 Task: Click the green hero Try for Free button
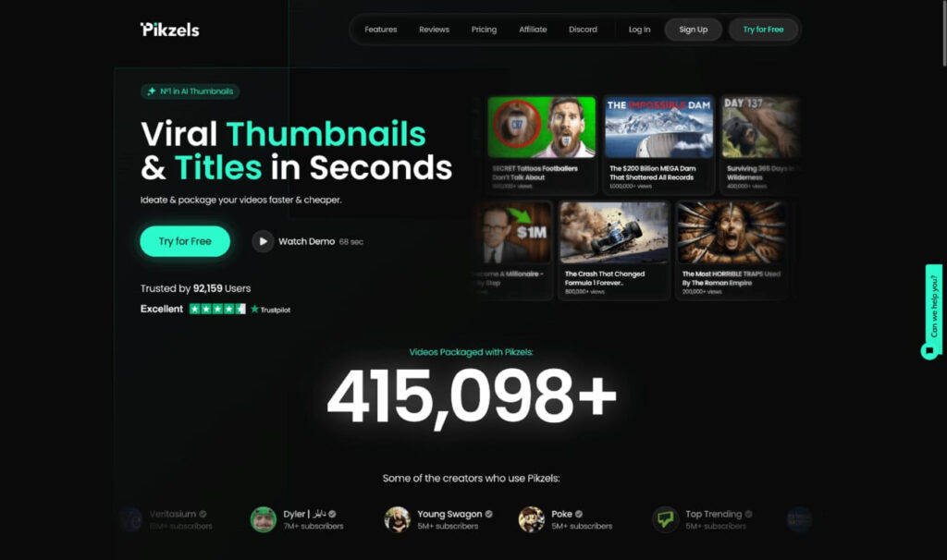pyautogui.click(x=185, y=241)
